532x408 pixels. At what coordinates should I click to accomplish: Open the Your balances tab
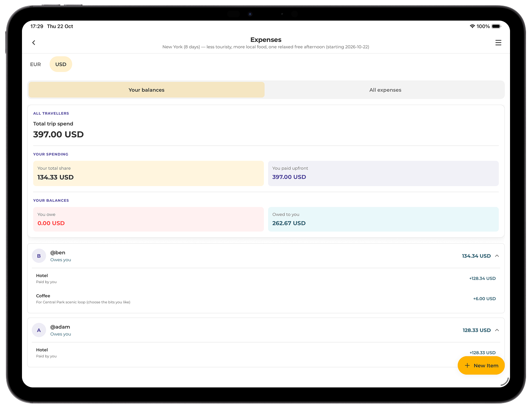[x=146, y=90]
